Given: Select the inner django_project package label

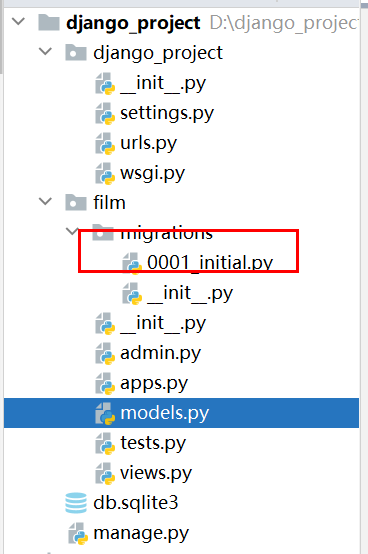Looking at the screenshot, I should point(158,53).
